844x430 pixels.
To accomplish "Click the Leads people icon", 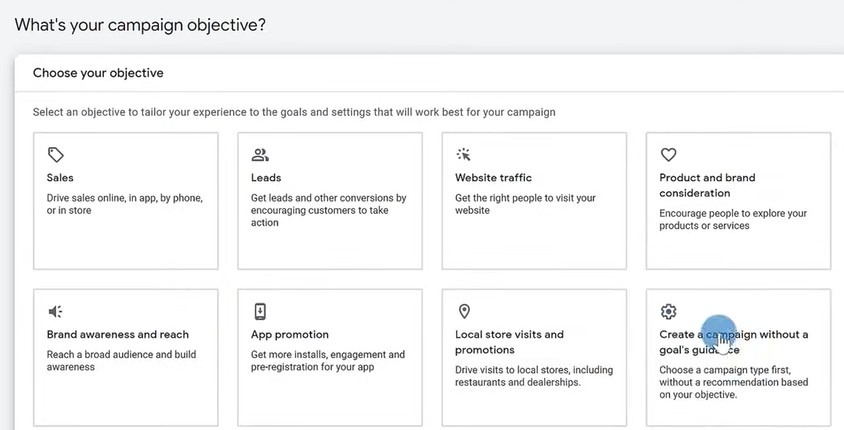I will tap(260, 155).
